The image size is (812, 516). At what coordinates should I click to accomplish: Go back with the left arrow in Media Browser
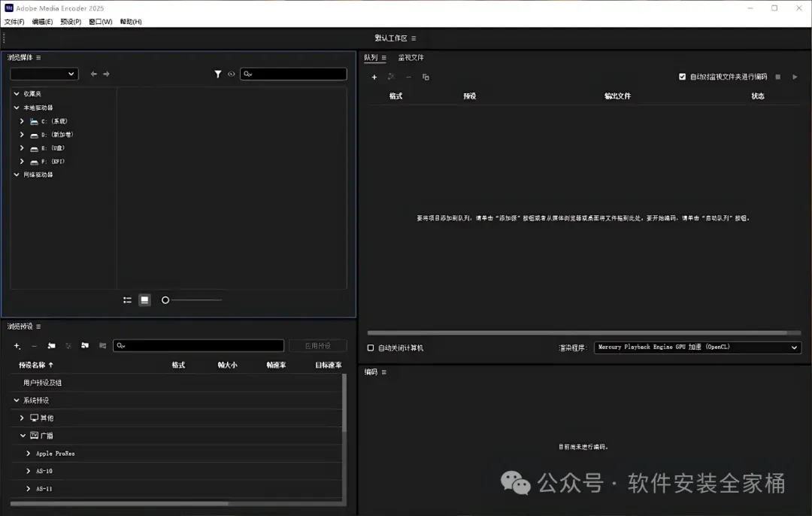point(94,74)
